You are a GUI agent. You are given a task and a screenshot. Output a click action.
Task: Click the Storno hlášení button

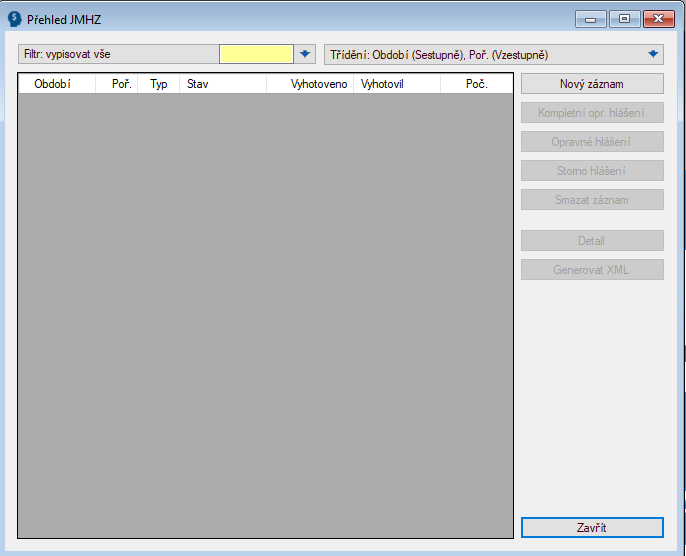(592, 171)
